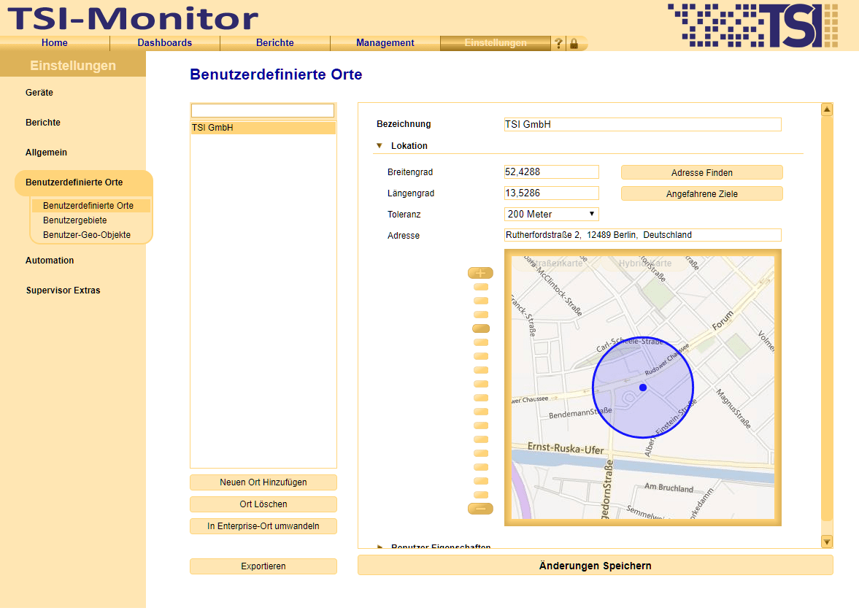The image size is (859, 616).
Task: Select TSI GmbH in the locations list
Action: click(263, 128)
